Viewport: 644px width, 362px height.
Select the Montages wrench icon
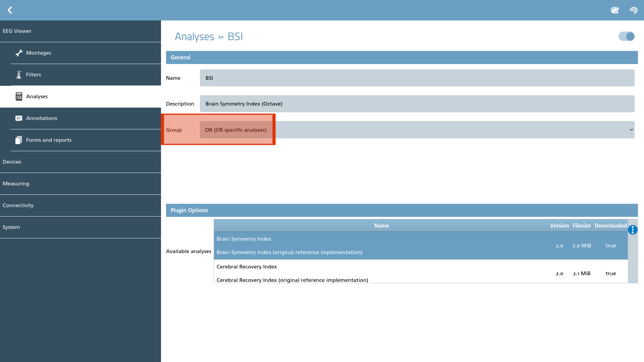point(19,53)
